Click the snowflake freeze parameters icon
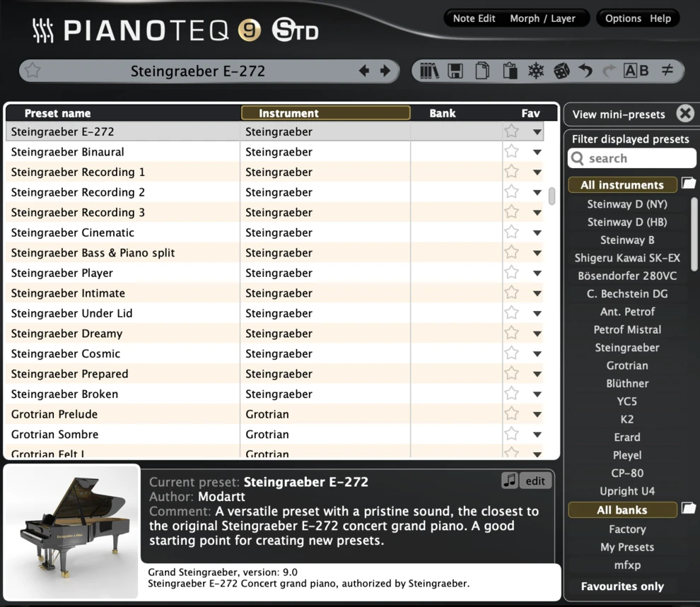This screenshot has height=607, width=700. point(536,71)
